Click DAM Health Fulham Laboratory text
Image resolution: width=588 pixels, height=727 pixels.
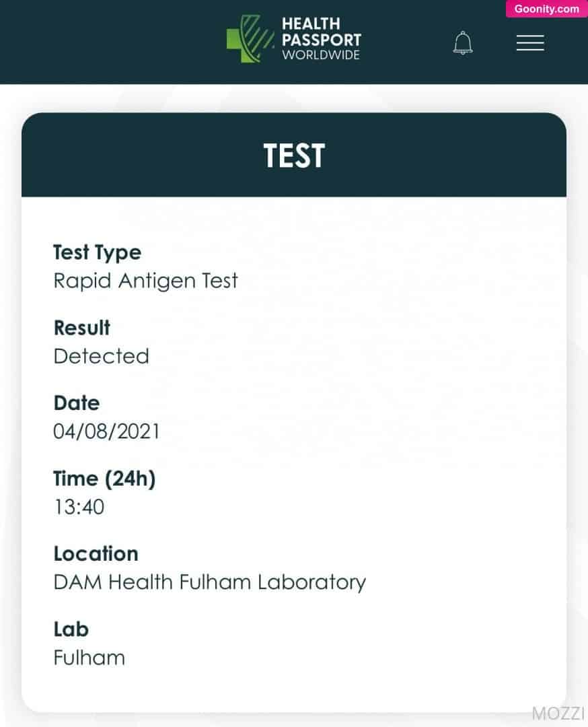[x=209, y=582]
